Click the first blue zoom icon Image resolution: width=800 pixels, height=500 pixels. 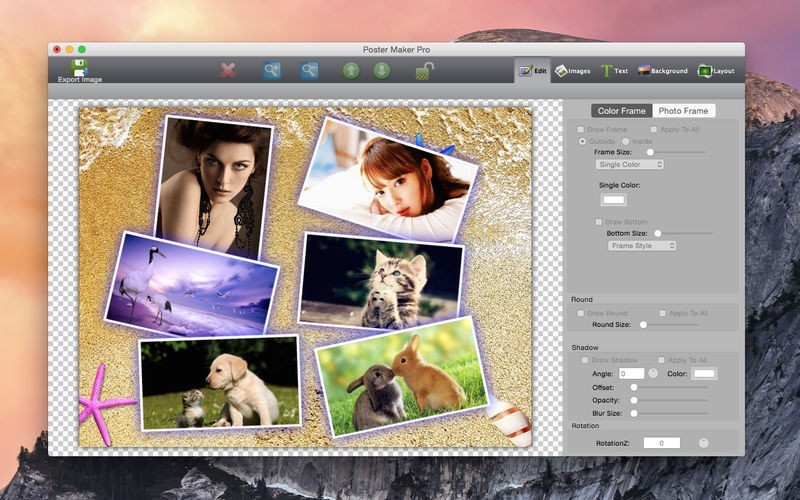(272, 70)
